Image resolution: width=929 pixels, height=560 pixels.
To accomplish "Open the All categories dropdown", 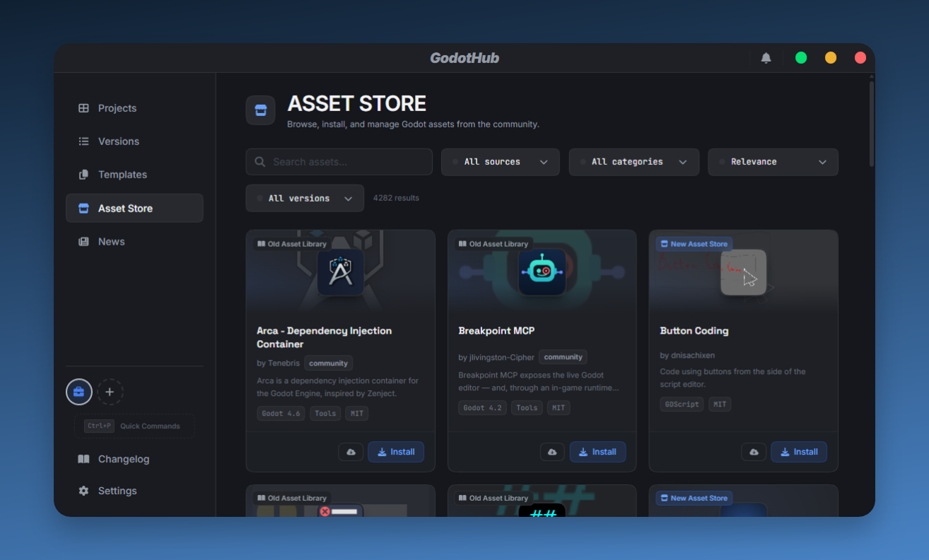I will point(634,162).
